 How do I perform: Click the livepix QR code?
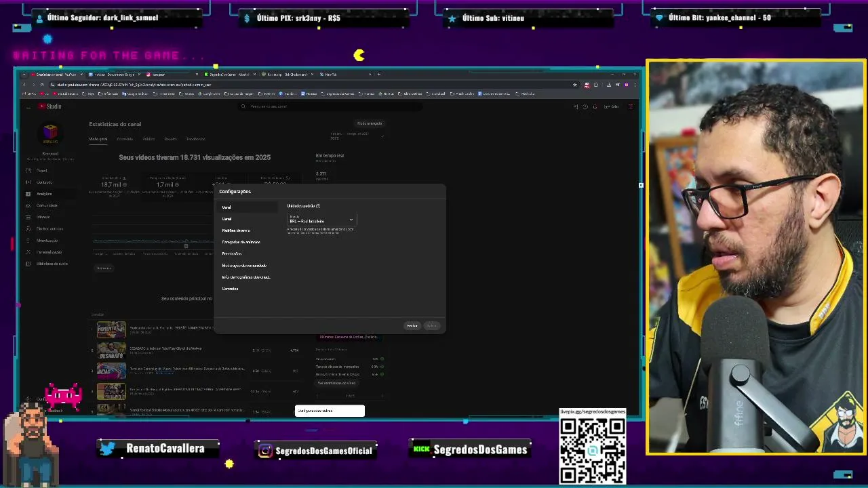(x=592, y=450)
